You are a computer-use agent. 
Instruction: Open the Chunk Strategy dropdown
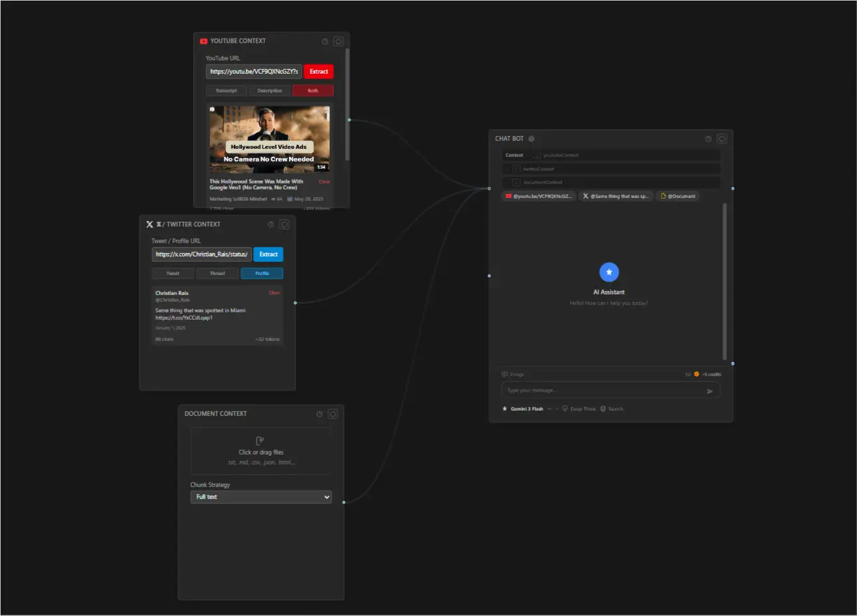[261, 496]
